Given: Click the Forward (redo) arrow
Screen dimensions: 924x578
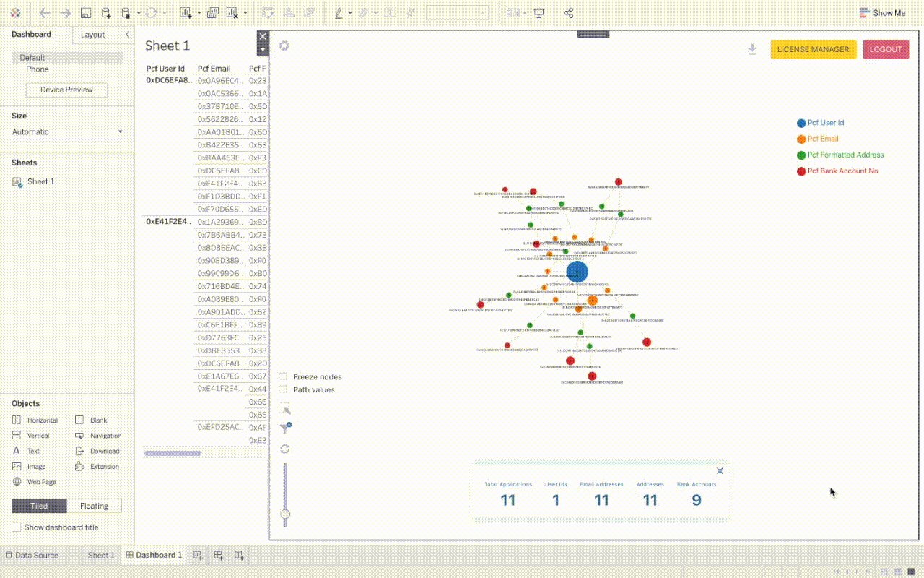Looking at the screenshot, I should pos(65,13).
